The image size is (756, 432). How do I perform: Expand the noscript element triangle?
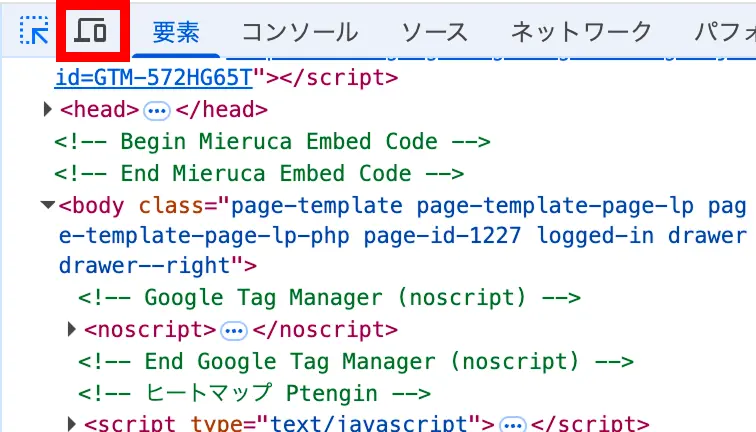pyautogui.click(x=72, y=329)
